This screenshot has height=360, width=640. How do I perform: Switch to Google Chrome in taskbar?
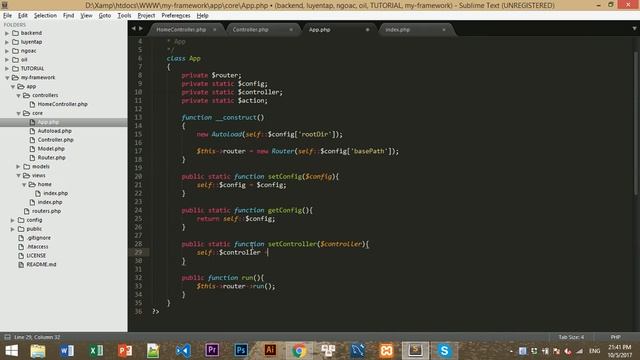click(x=299, y=351)
